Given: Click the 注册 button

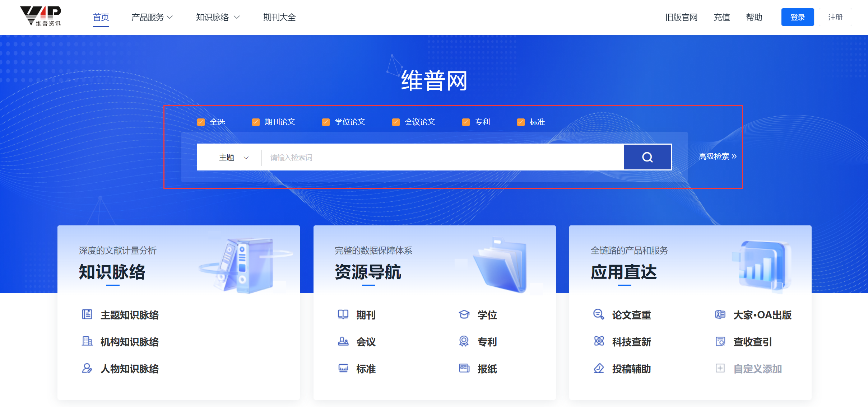Looking at the screenshot, I should (835, 17).
